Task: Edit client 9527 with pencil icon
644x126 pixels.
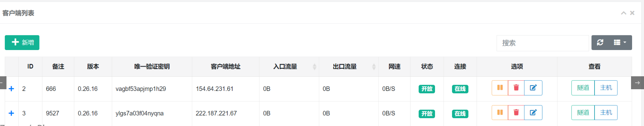Action: pyautogui.click(x=533, y=113)
